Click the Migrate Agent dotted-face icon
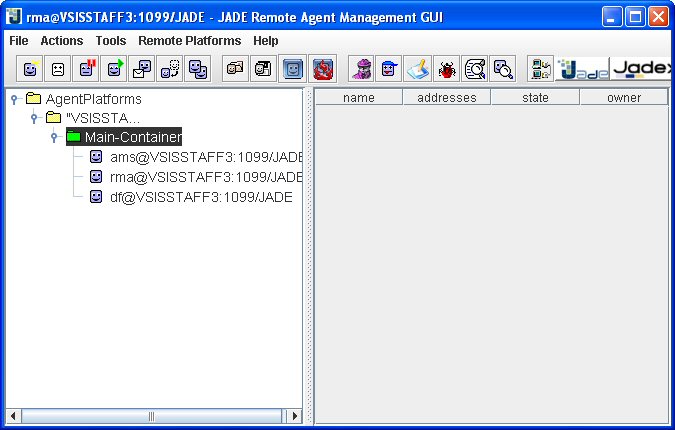The image size is (675, 430). click(170, 68)
